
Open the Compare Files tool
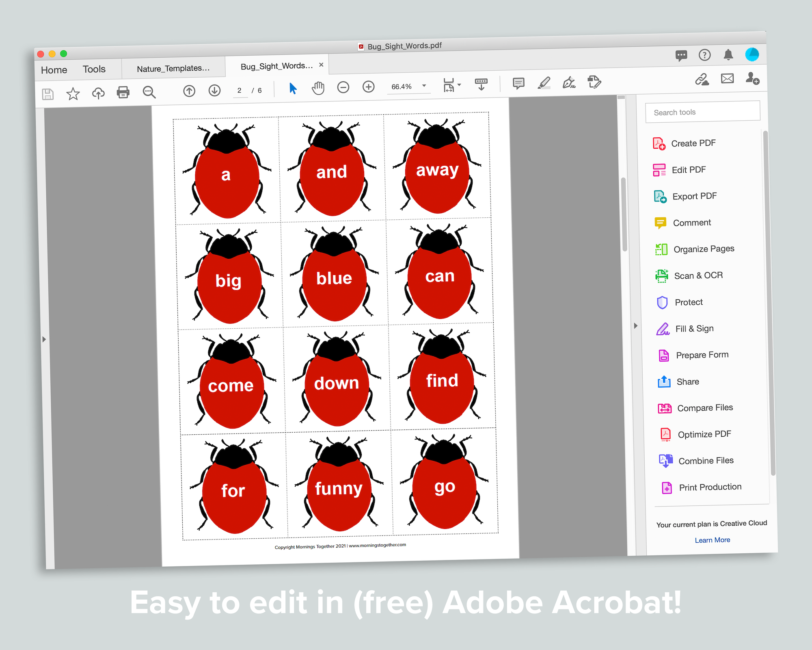(x=695, y=408)
